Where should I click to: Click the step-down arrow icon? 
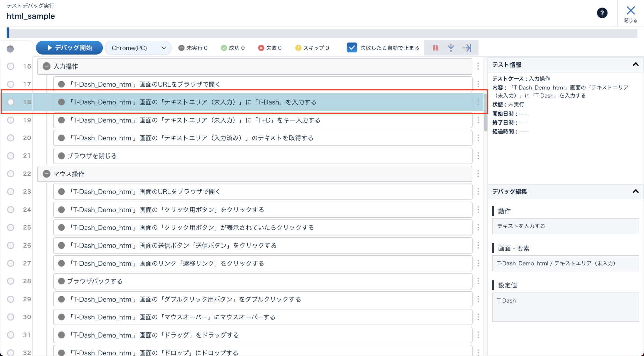(x=451, y=48)
